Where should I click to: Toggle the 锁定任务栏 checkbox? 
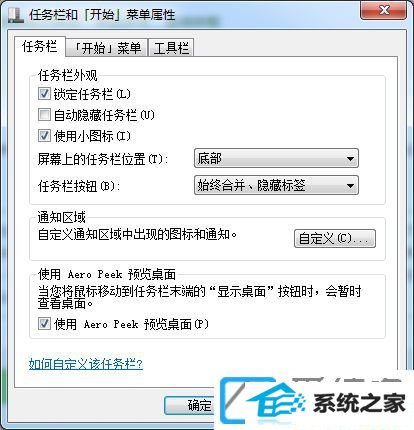(x=44, y=94)
